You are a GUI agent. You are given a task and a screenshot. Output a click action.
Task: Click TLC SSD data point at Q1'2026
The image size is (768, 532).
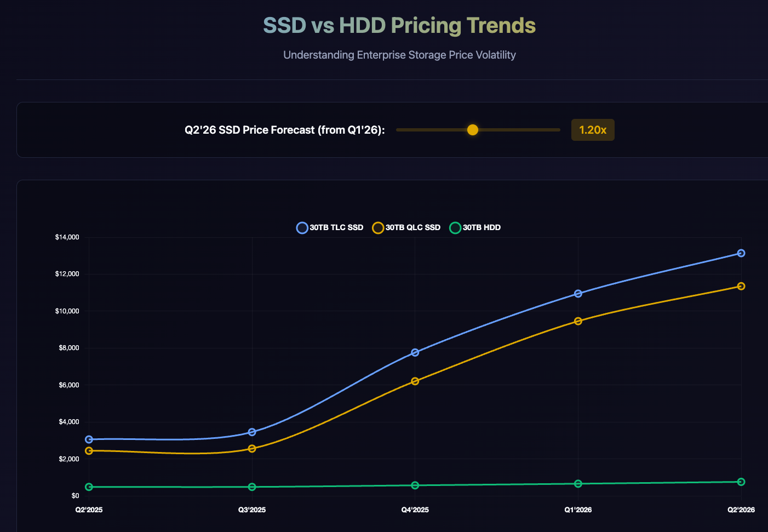tap(578, 294)
